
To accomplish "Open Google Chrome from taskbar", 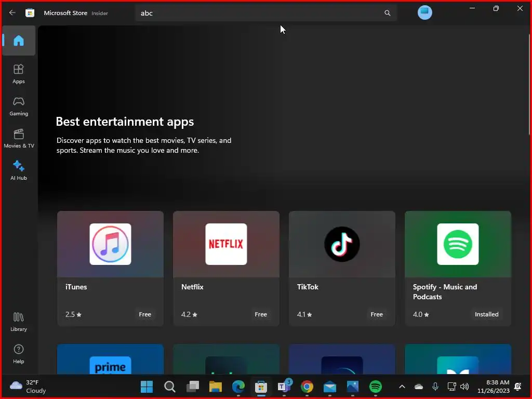I will 307,387.
